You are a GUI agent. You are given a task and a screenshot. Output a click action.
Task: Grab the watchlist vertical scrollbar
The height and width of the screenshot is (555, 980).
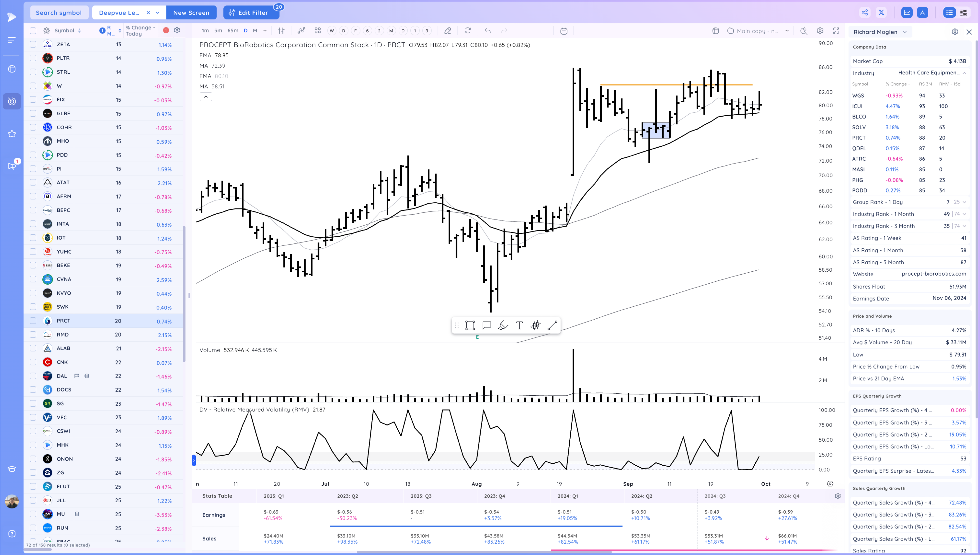point(184,293)
